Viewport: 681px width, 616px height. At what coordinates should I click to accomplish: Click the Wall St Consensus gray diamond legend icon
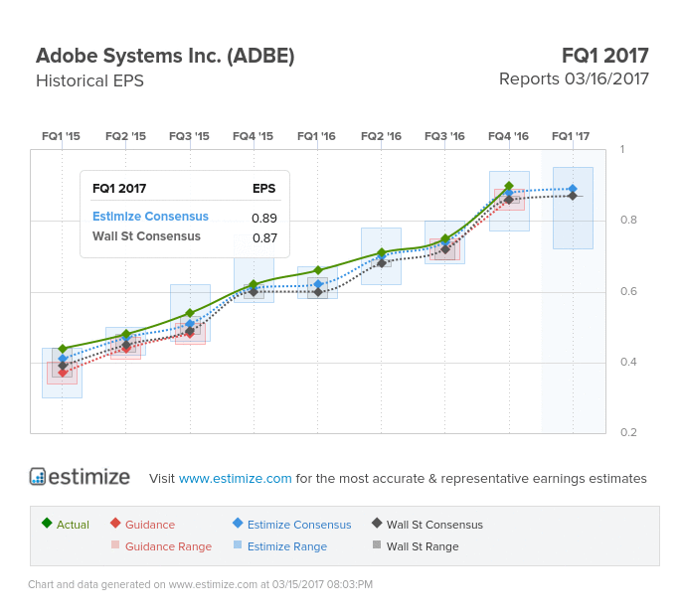377,523
